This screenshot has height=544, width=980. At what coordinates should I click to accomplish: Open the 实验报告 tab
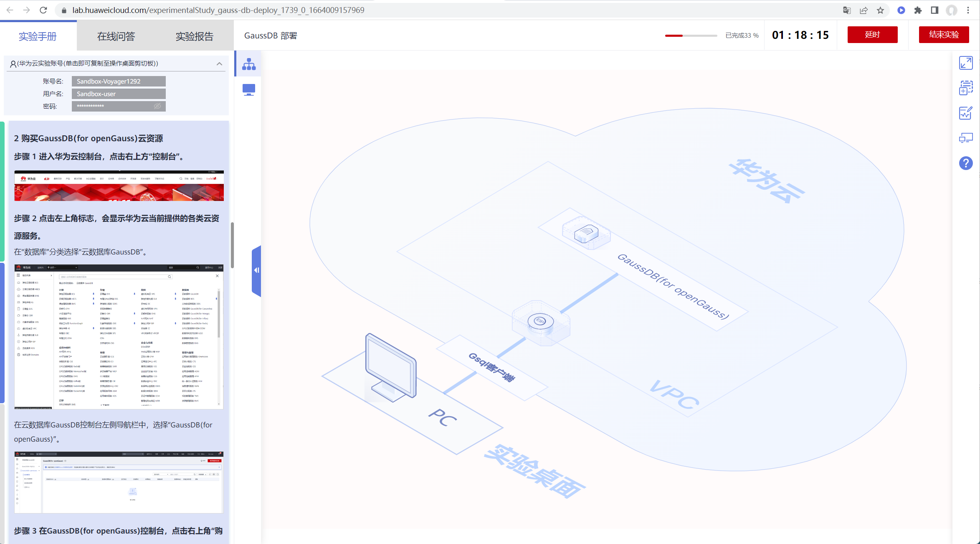(x=194, y=36)
